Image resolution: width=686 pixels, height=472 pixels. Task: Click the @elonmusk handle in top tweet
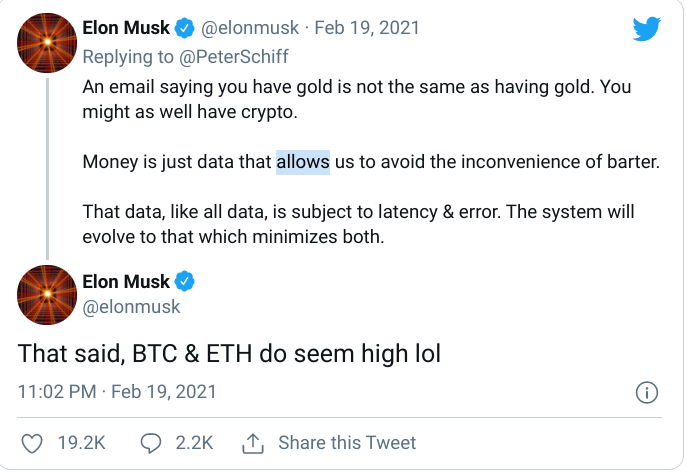[250, 28]
